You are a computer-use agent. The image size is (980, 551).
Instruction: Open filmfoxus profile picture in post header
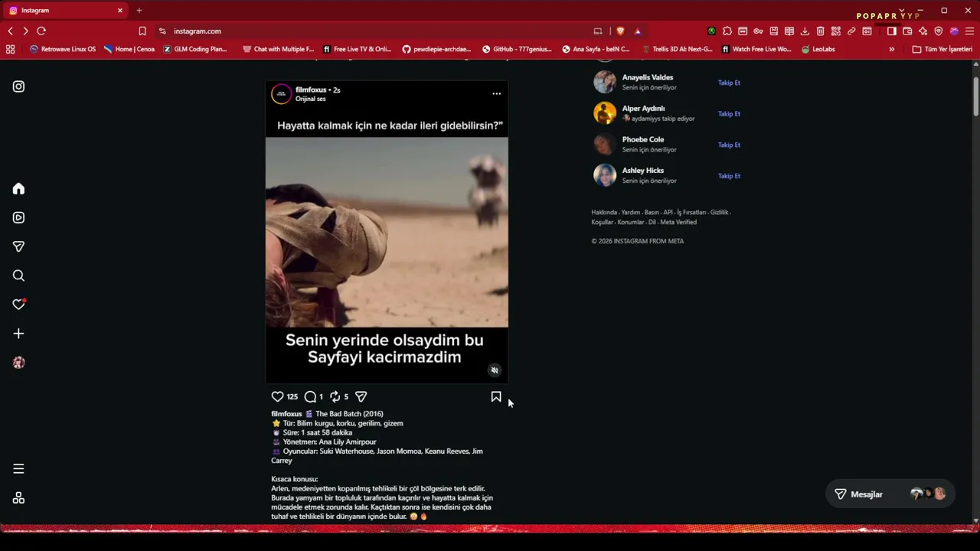coord(281,93)
